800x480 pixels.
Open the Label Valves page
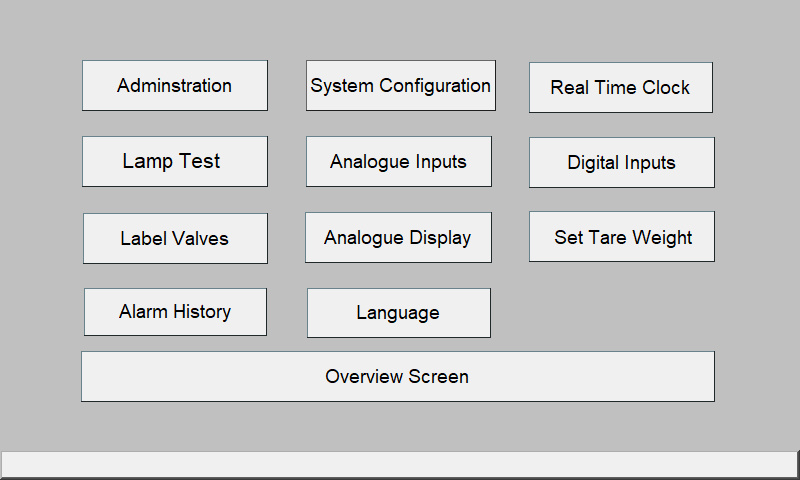pyautogui.click(x=175, y=239)
